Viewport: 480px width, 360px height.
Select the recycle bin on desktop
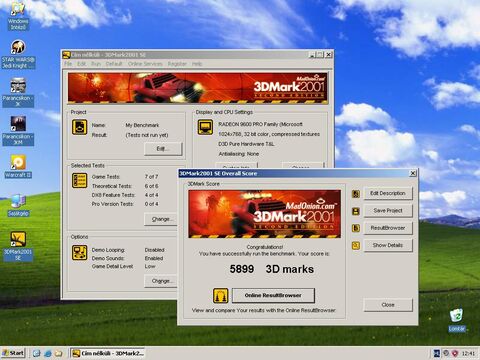(457, 320)
